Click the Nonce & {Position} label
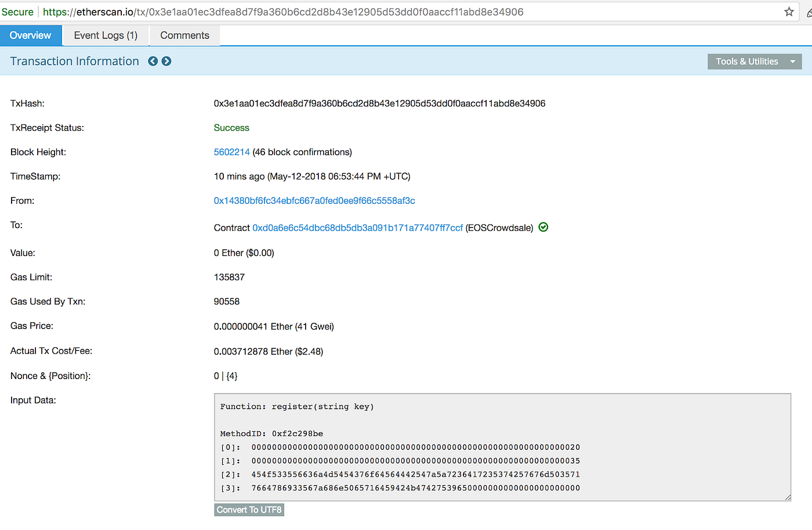The height and width of the screenshot is (530, 812). 50,376
